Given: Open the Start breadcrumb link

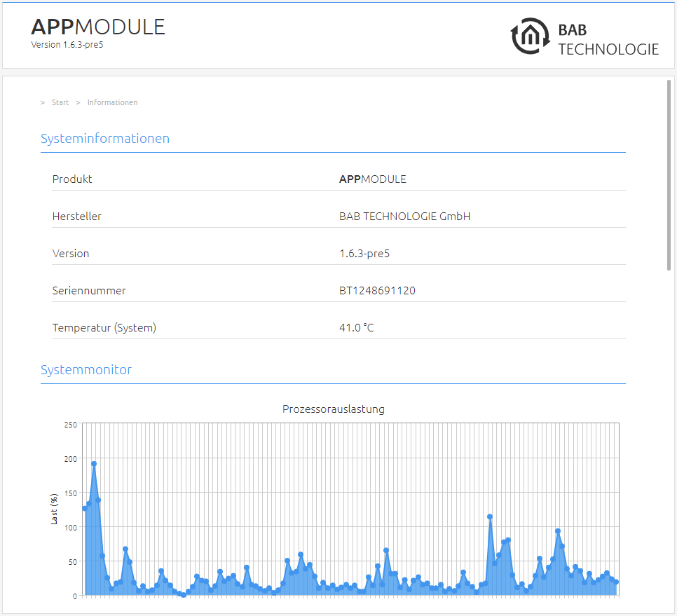Looking at the screenshot, I should pyautogui.click(x=60, y=102).
